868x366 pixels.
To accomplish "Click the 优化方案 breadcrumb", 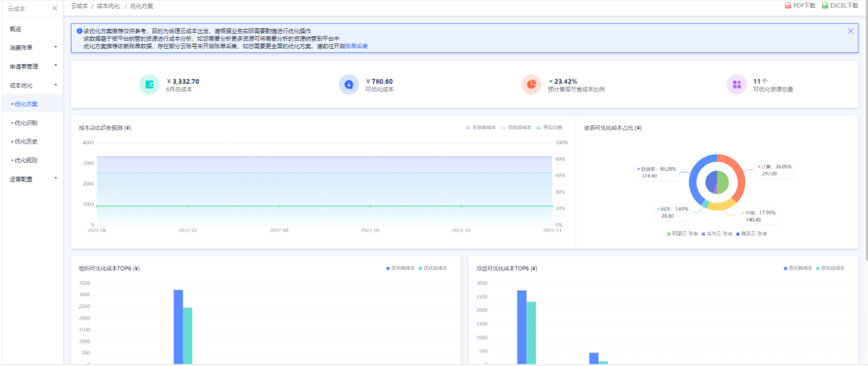I will point(141,6).
